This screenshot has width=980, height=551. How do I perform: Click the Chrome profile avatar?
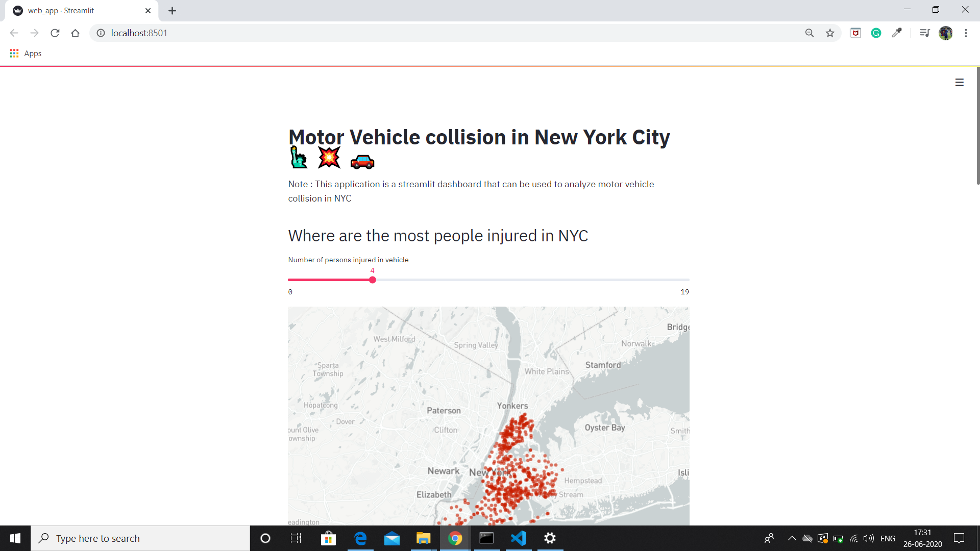pos(945,33)
